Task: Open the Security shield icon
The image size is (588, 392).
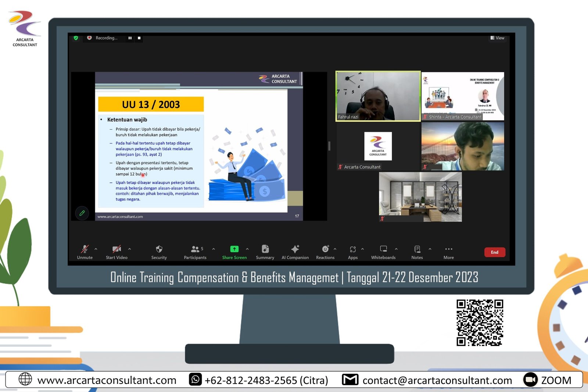Action: click(x=159, y=249)
